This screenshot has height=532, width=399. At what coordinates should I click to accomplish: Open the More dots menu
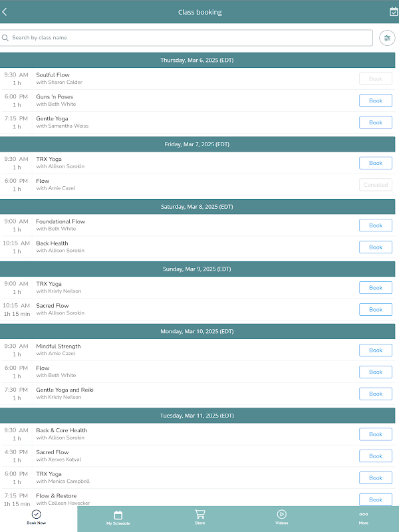(363, 514)
